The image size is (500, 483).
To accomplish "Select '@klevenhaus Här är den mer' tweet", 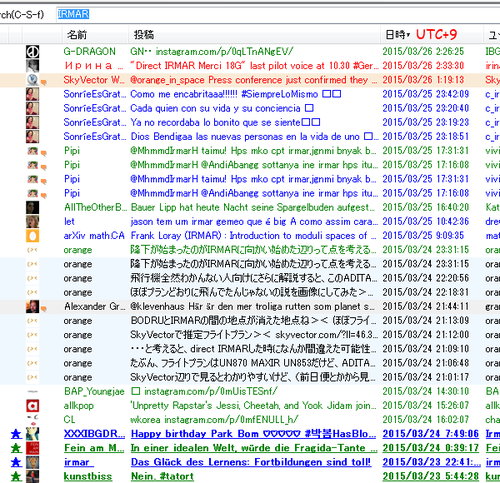I will 252,306.
